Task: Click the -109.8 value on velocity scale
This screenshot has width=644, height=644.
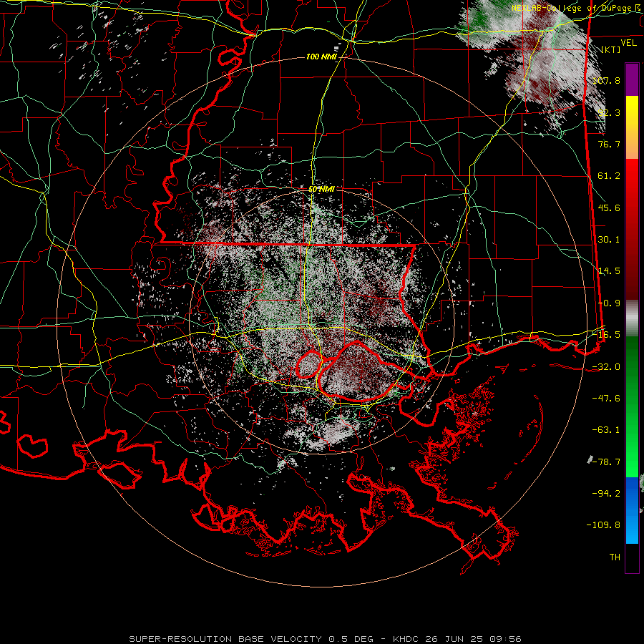Action: point(603,525)
